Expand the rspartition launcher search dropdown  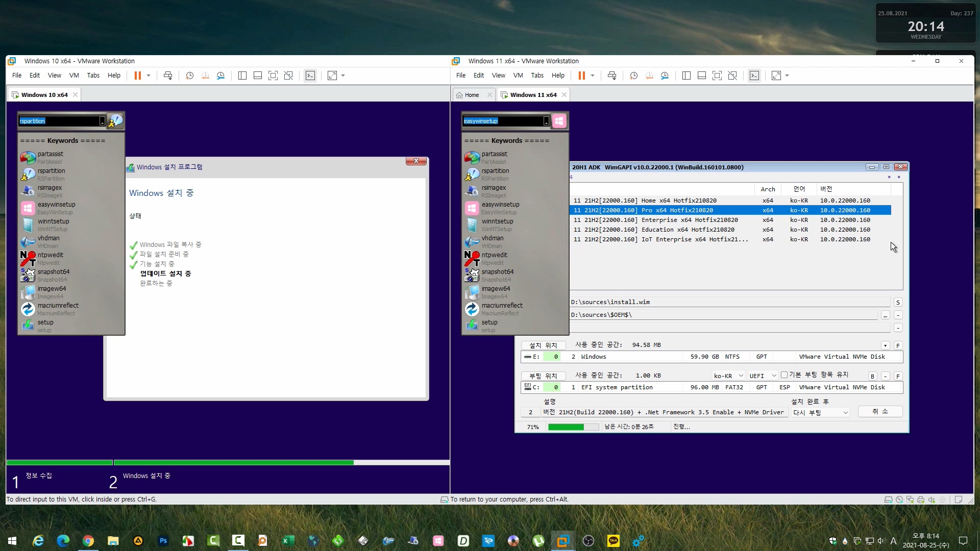click(x=102, y=121)
